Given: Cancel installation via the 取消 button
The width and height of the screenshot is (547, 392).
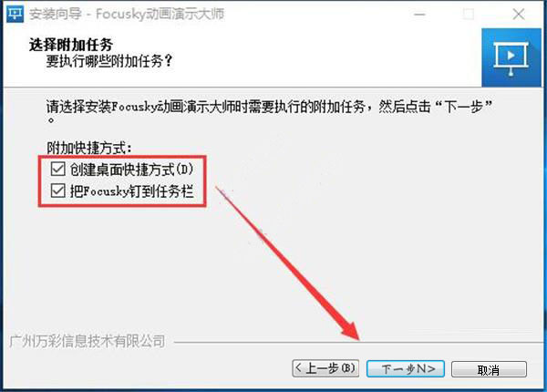Looking at the screenshot, I should tap(489, 369).
